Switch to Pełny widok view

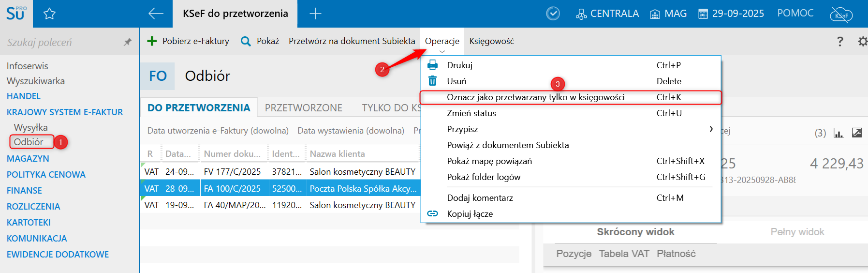pos(797,232)
